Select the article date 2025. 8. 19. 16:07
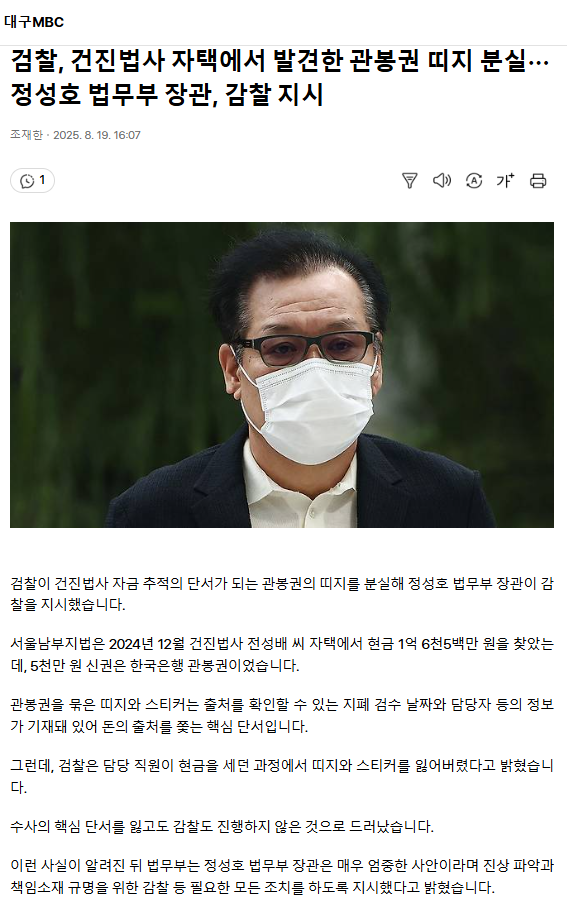Viewport: 567px width, 919px height. [x=97, y=135]
